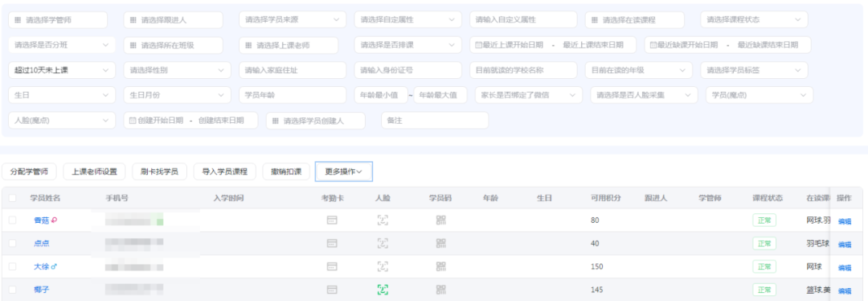This screenshot has width=868, height=301.
Task: Click calendar icon of 最近上课开始日期 field
Action: click(x=478, y=45)
